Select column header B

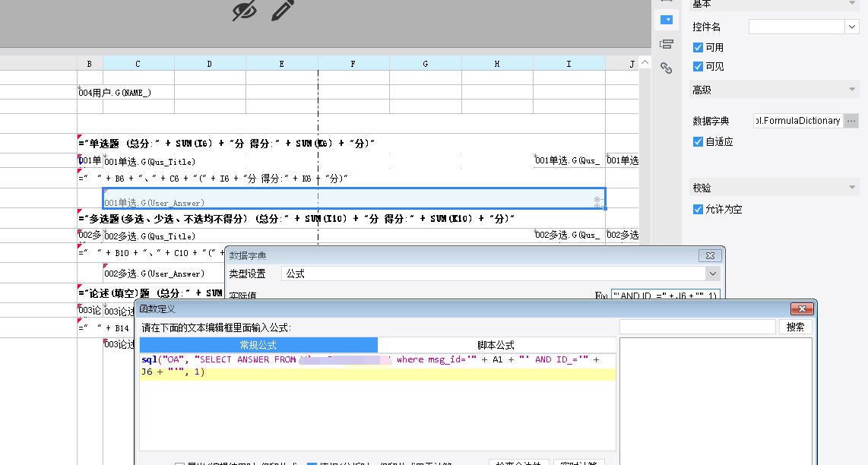[x=90, y=64]
